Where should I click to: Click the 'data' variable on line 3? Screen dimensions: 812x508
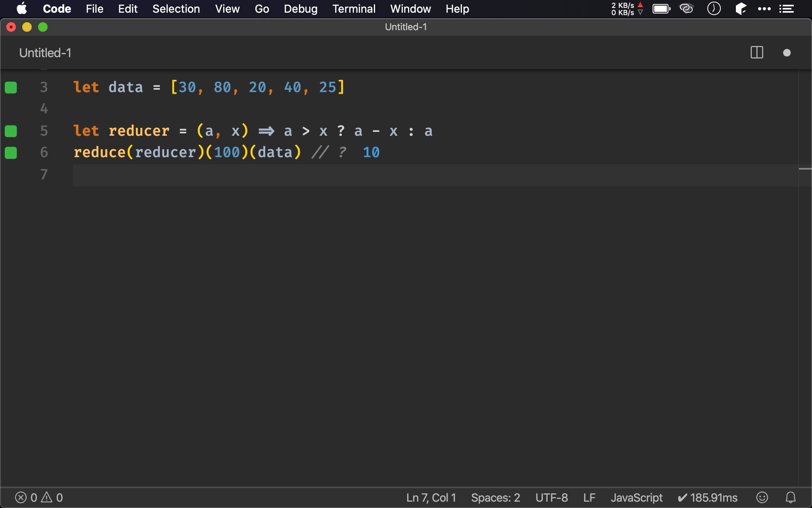click(126, 87)
